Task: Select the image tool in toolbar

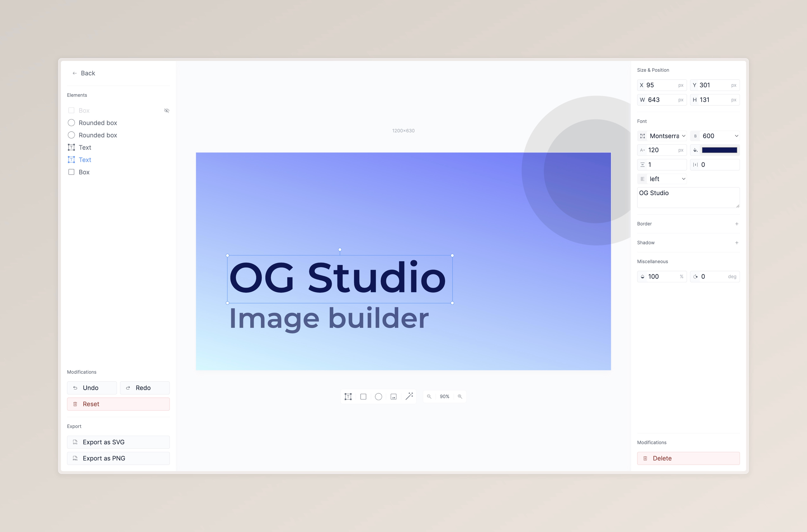Action: pyautogui.click(x=394, y=397)
